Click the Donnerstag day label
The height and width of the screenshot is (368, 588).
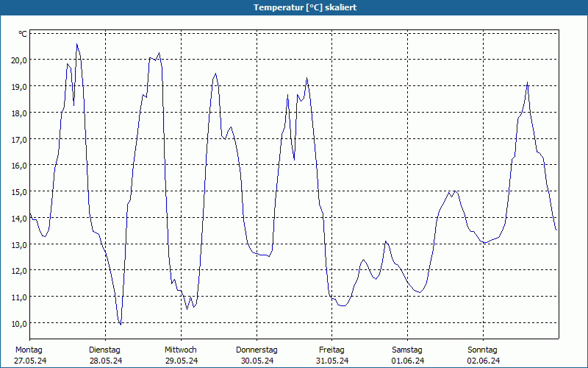coord(257,350)
